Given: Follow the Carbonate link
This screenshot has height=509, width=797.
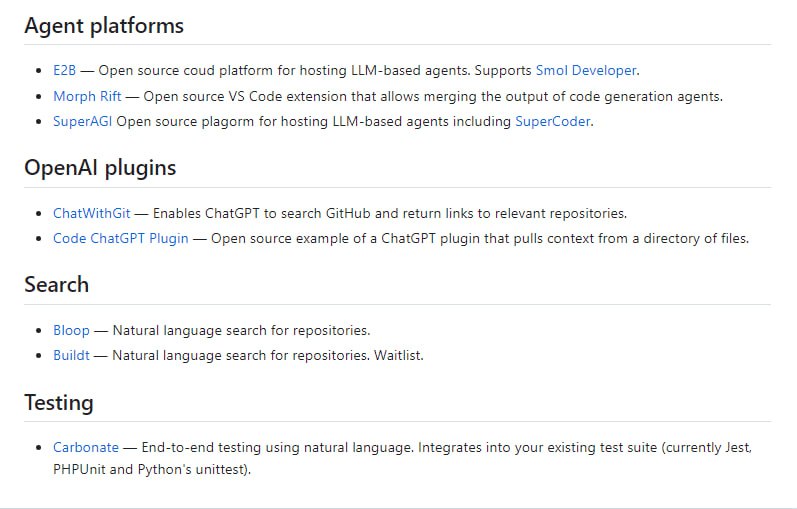Looking at the screenshot, I should point(86,448).
